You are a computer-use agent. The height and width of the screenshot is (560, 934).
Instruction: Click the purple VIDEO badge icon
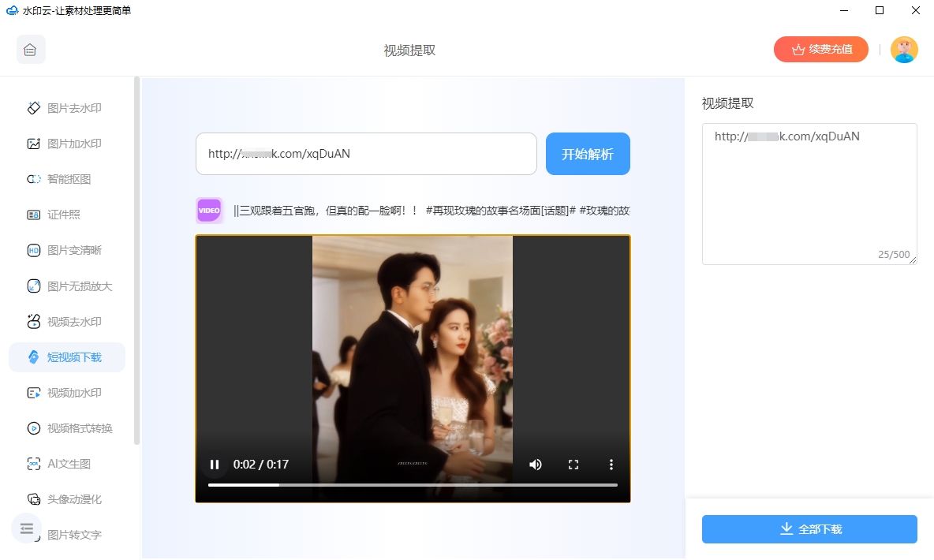209,211
